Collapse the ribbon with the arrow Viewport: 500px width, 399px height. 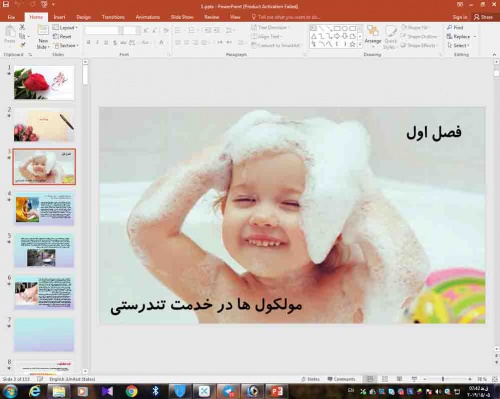(494, 54)
